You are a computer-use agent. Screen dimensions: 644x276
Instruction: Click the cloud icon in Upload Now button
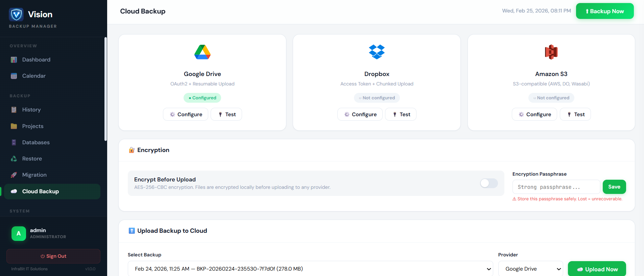[580, 270]
